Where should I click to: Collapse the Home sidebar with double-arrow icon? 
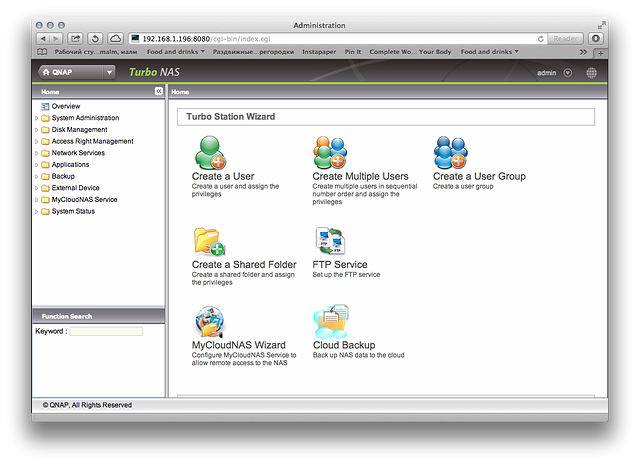click(159, 91)
